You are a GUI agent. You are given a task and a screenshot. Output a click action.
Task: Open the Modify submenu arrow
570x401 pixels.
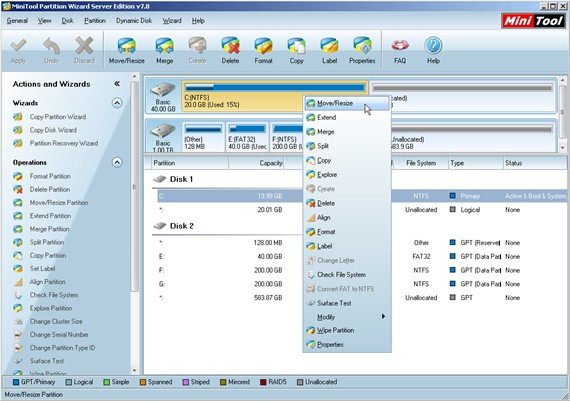pyautogui.click(x=383, y=316)
